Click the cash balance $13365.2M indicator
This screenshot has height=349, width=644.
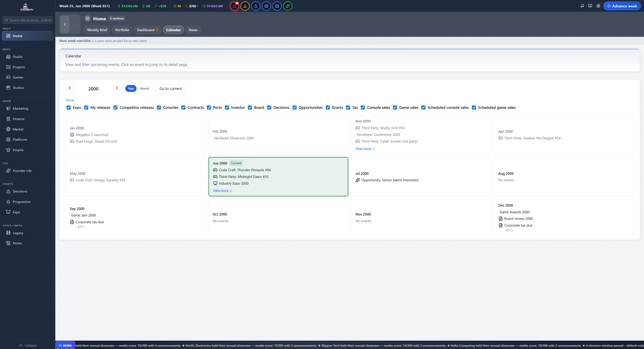click(x=127, y=6)
